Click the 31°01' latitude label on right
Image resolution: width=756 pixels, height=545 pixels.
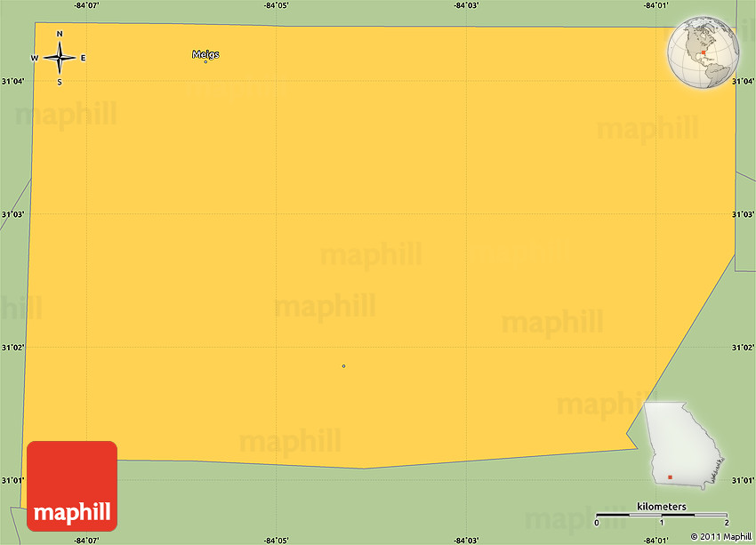coord(743,481)
